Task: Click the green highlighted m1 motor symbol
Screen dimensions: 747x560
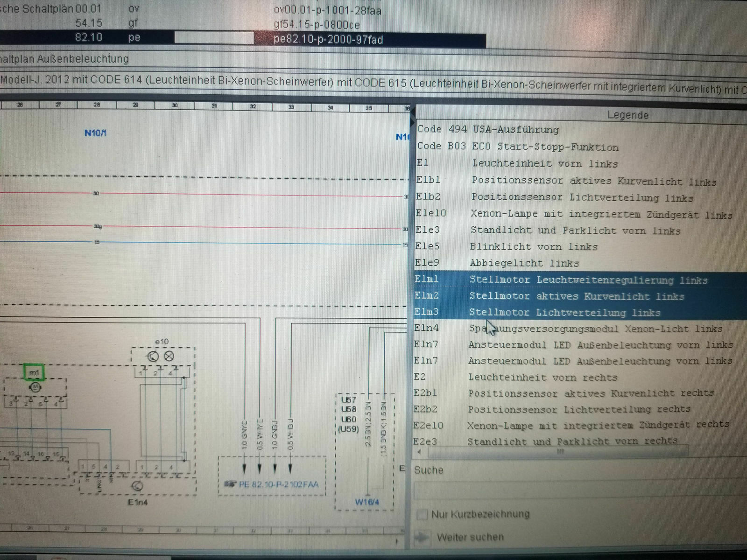Action: pos(34,373)
